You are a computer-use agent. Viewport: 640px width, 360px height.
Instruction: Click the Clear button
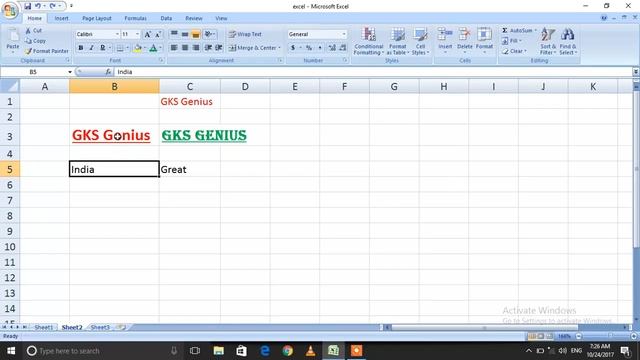pos(514,51)
